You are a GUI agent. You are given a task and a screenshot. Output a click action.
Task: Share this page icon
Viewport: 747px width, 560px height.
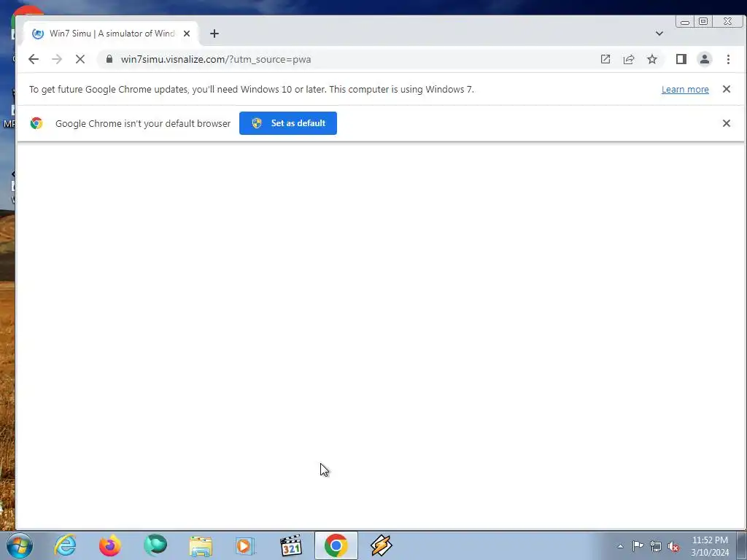628,60
